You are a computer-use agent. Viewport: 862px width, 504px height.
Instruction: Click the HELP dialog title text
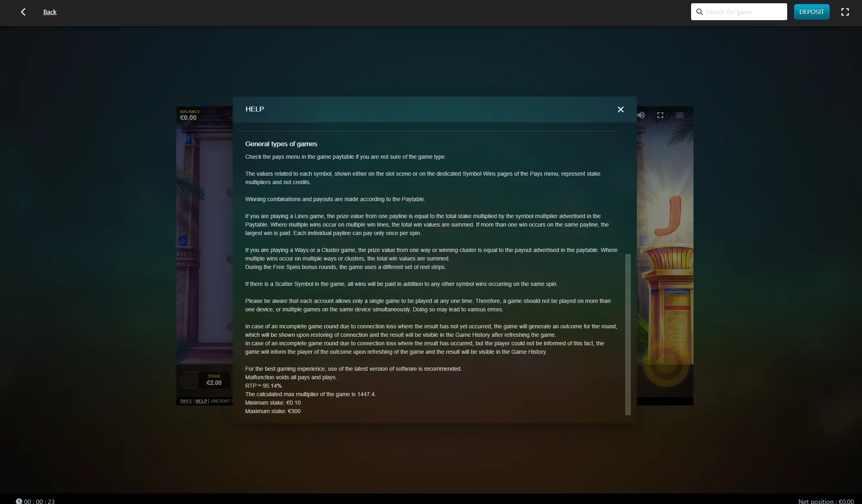[x=255, y=109]
